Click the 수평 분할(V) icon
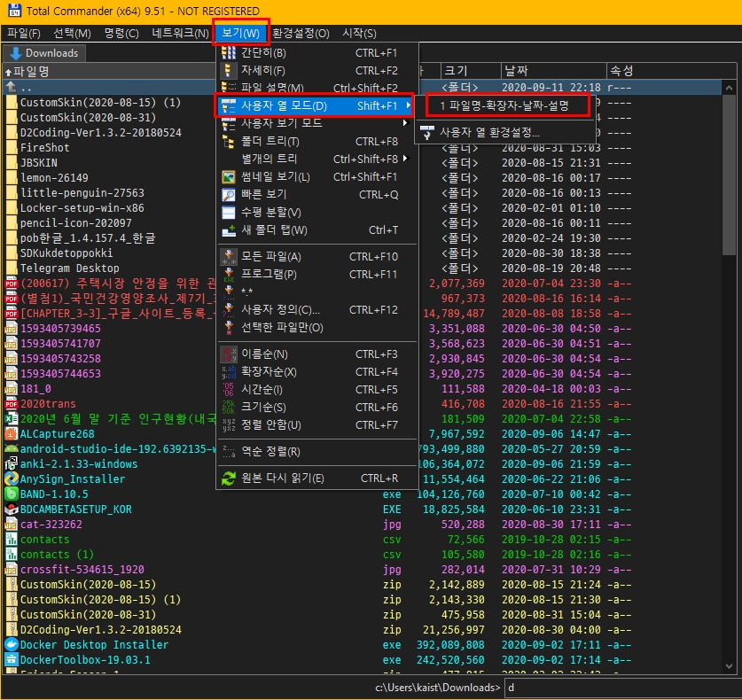742x700 pixels. (x=229, y=213)
